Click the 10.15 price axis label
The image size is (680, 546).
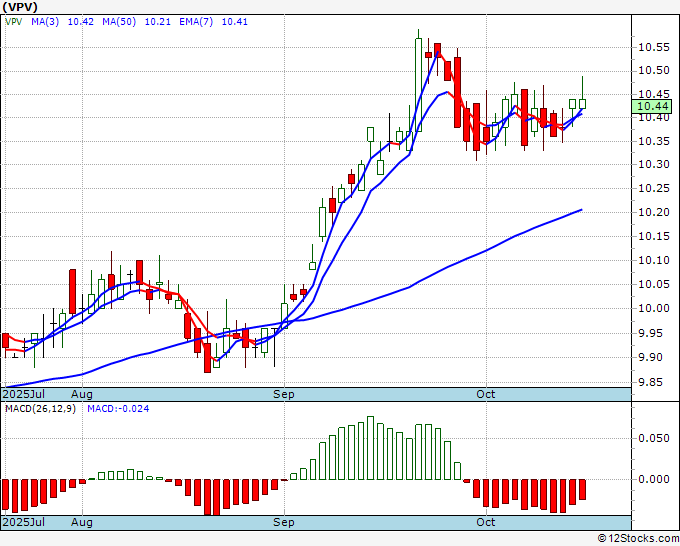click(x=654, y=236)
